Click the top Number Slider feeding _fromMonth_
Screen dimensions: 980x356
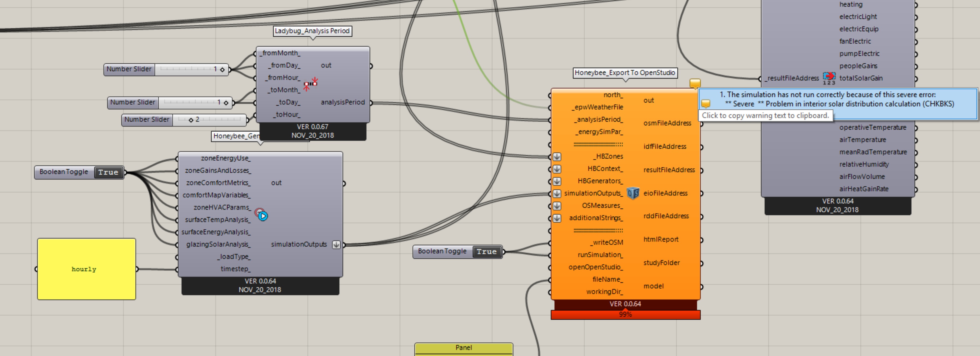click(166, 69)
